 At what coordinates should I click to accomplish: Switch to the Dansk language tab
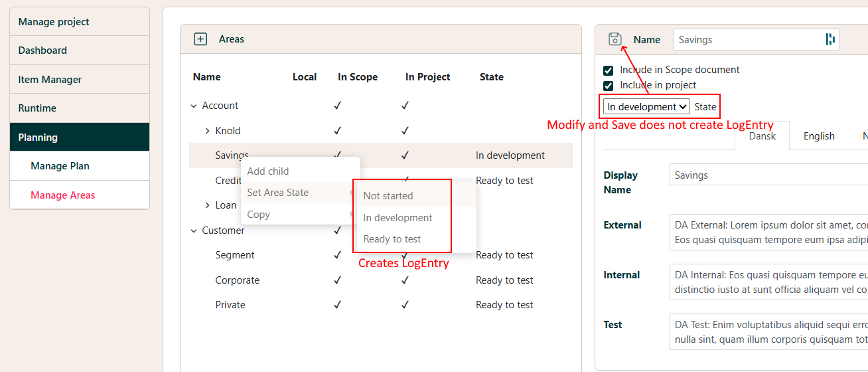[762, 136]
